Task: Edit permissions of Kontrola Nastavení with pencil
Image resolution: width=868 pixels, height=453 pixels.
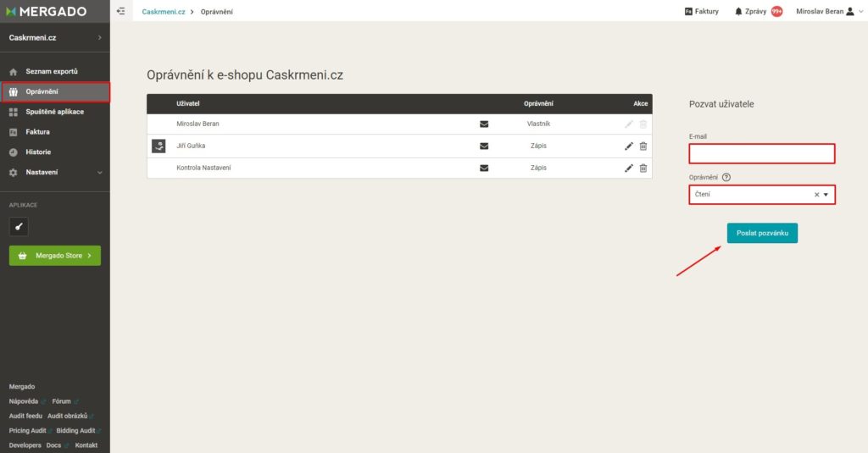Action: (x=629, y=168)
